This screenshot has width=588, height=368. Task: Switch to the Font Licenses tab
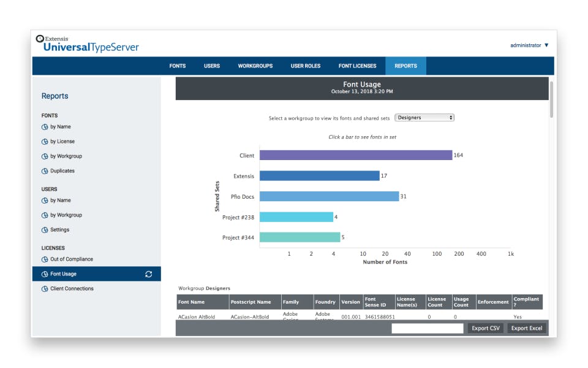click(x=357, y=66)
